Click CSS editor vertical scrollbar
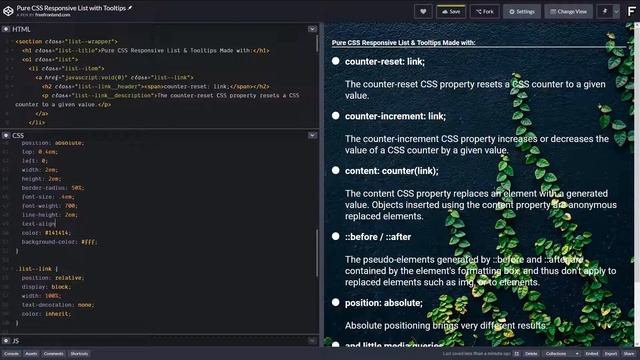The image size is (640, 360). click(317, 253)
